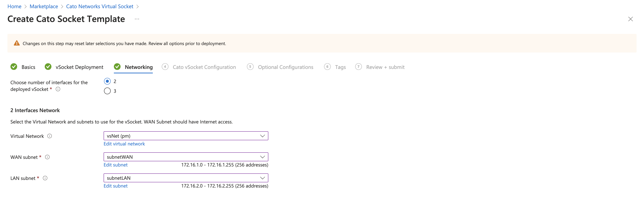Expand the LAN subnet dropdown
Image resolution: width=644 pixels, height=203 pixels.
tap(186, 178)
